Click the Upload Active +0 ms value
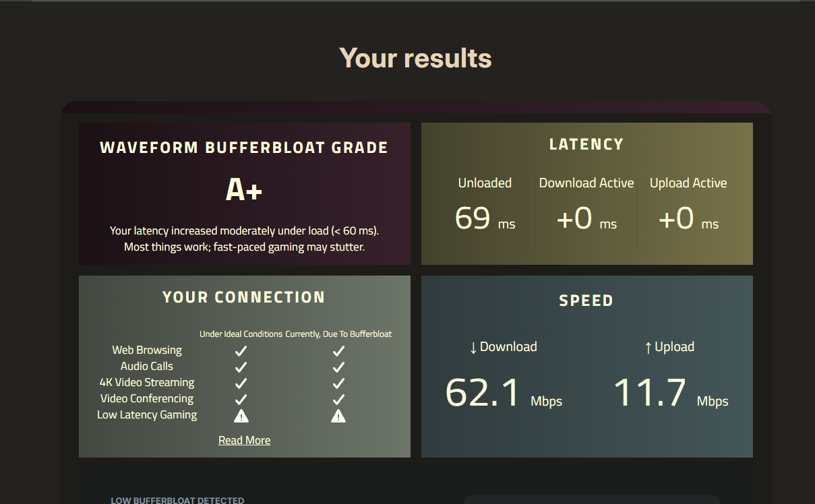815x504 pixels. click(688, 218)
